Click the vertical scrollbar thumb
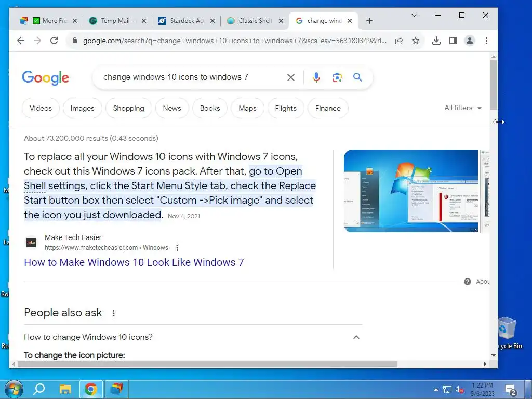Image resolution: width=532 pixels, height=399 pixels. click(494, 85)
